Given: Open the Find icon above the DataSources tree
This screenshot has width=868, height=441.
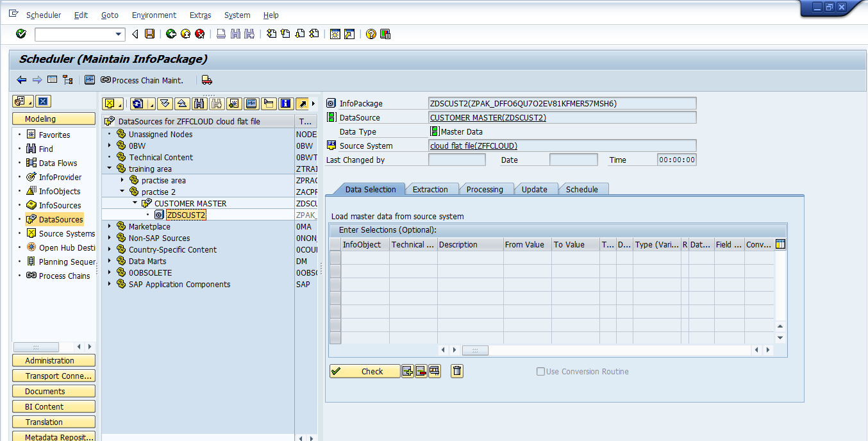Looking at the screenshot, I should point(199,103).
